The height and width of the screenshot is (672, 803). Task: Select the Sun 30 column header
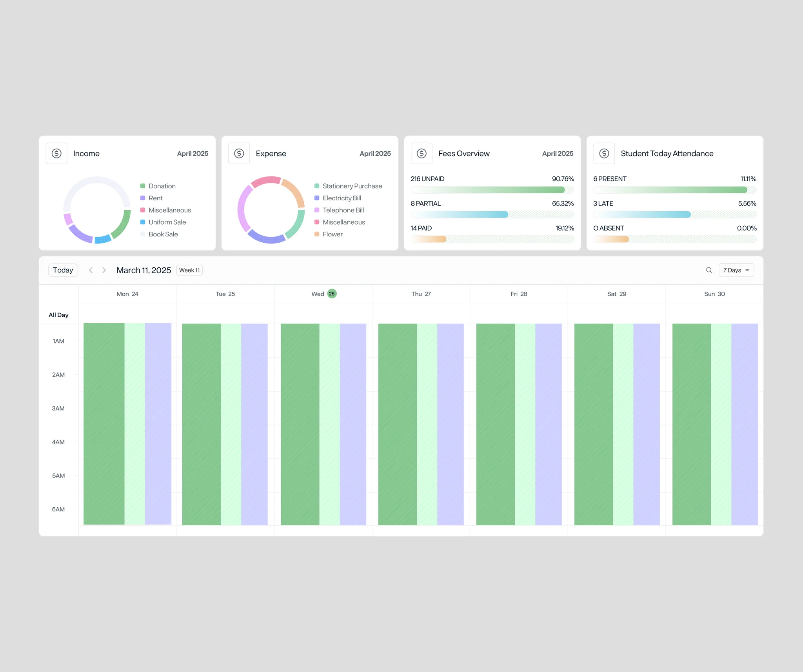coord(714,294)
